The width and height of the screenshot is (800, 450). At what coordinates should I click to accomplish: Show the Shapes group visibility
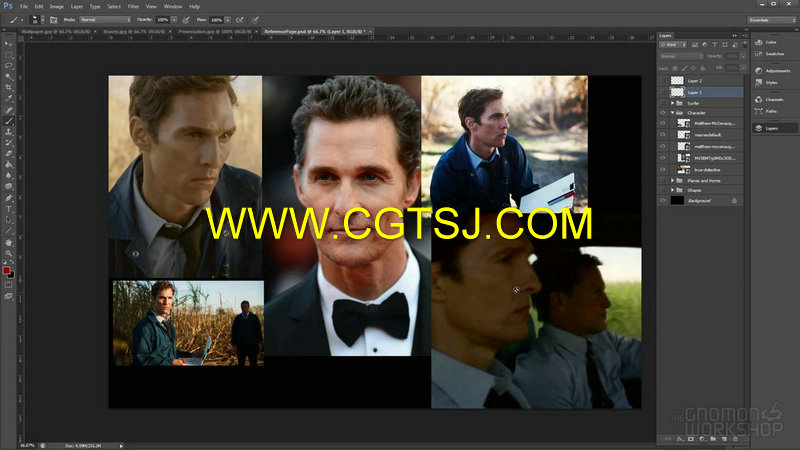(x=662, y=190)
